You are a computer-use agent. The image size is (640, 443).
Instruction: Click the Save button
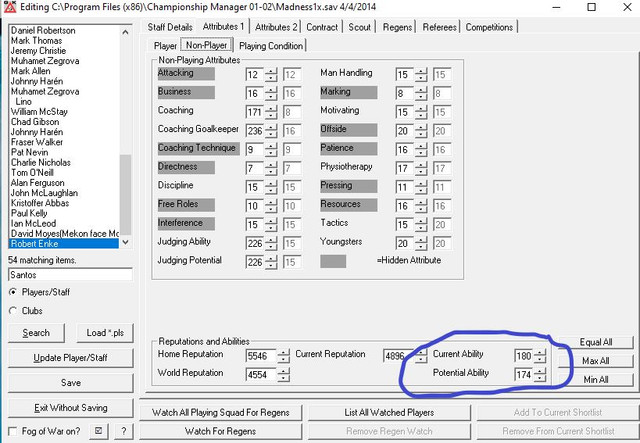(x=71, y=383)
